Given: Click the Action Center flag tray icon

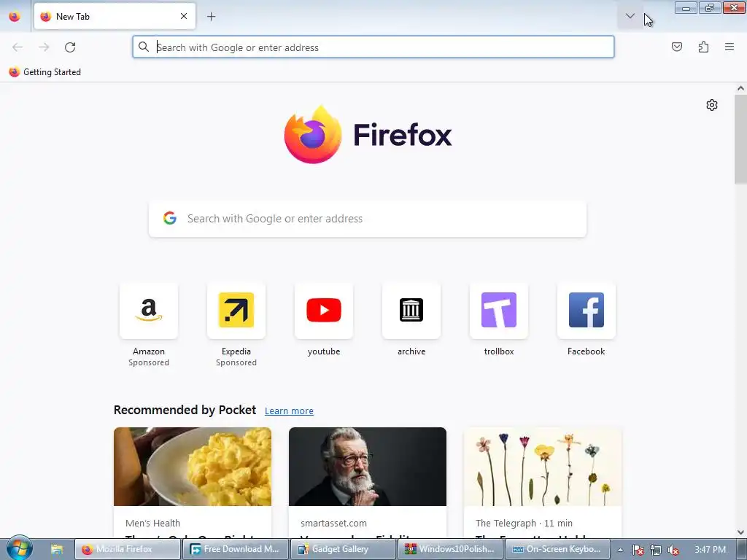Looking at the screenshot, I should click(638, 550).
